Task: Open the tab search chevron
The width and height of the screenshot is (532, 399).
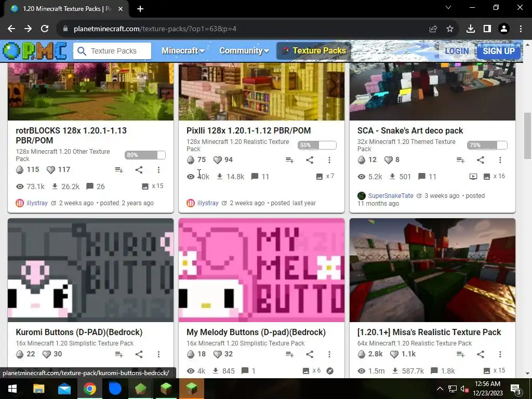Action: pyautogui.click(x=448, y=7)
